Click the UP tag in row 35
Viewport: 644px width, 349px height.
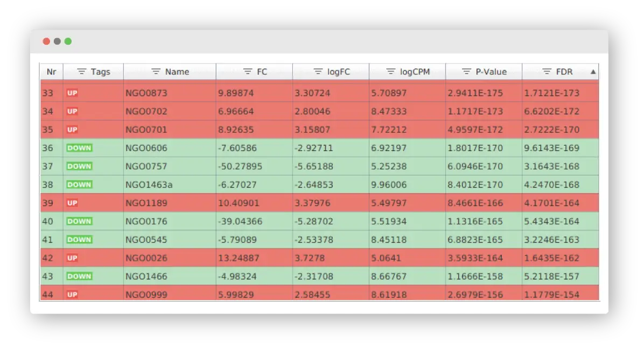coord(72,130)
